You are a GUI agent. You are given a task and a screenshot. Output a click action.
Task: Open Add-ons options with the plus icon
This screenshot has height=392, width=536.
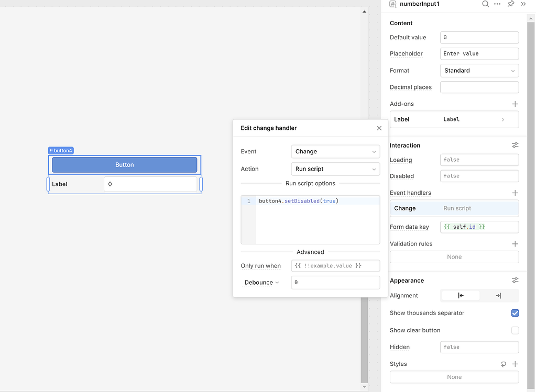pyautogui.click(x=516, y=103)
